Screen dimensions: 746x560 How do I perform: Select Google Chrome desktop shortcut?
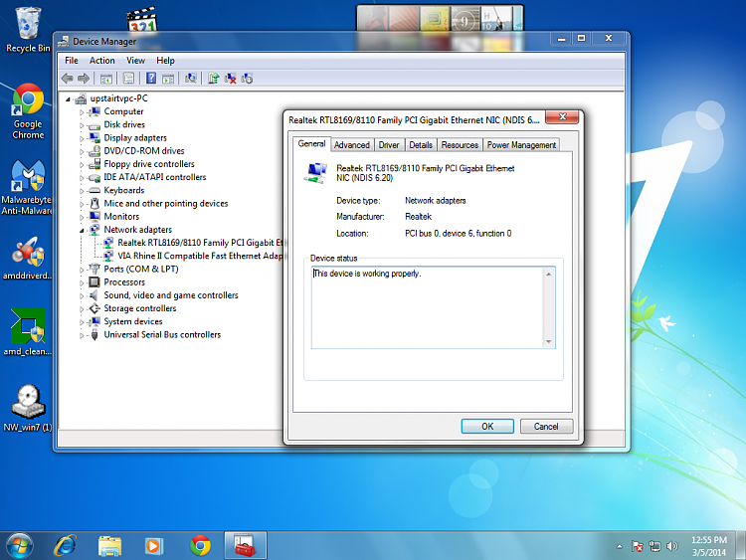[x=28, y=111]
